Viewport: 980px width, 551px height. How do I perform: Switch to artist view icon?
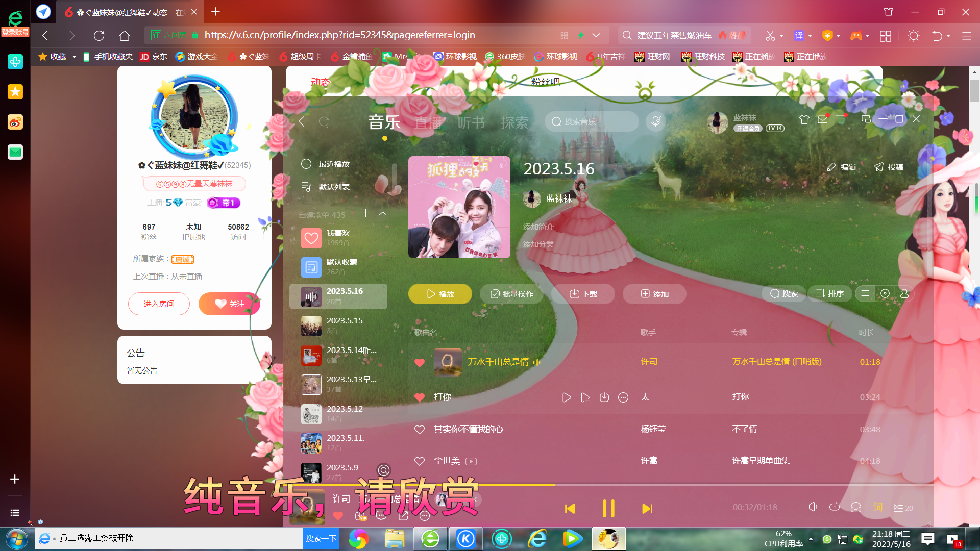tap(904, 293)
